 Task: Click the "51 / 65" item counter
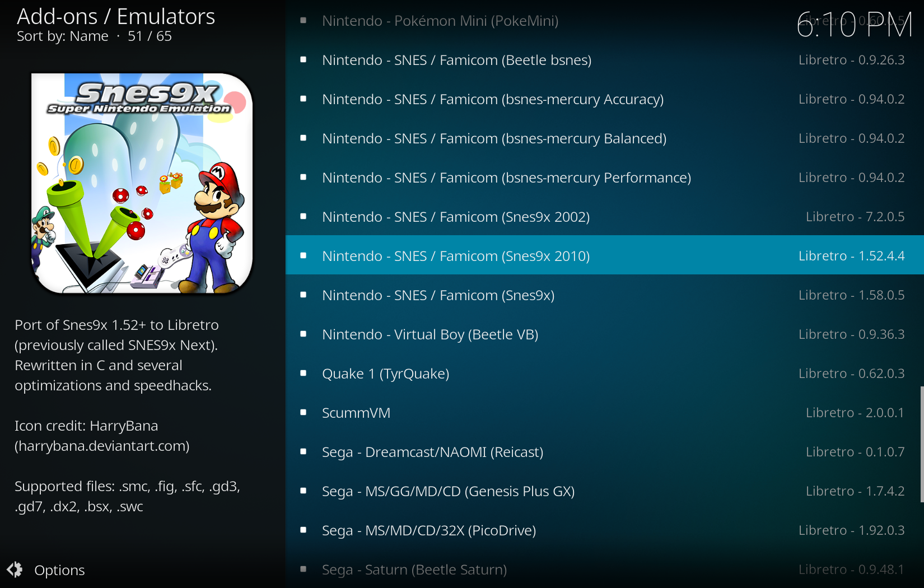tap(150, 36)
